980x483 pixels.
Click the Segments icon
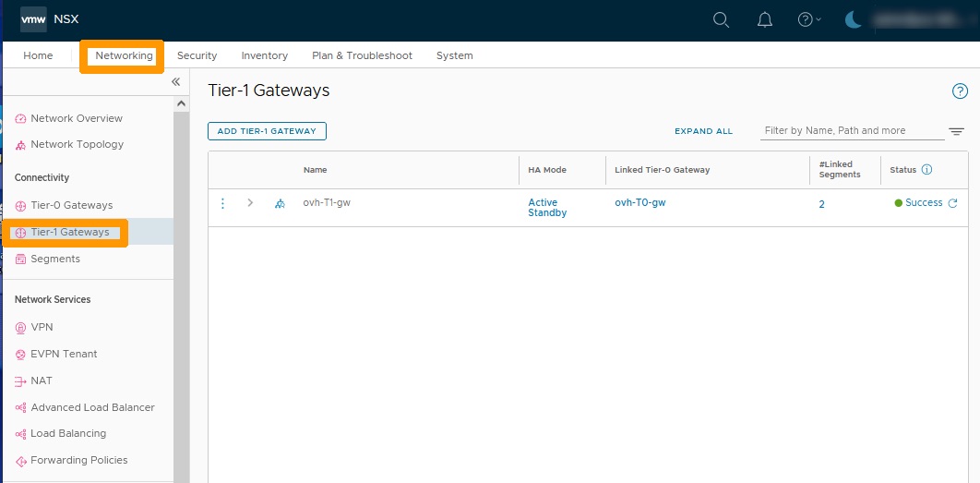point(20,259)
